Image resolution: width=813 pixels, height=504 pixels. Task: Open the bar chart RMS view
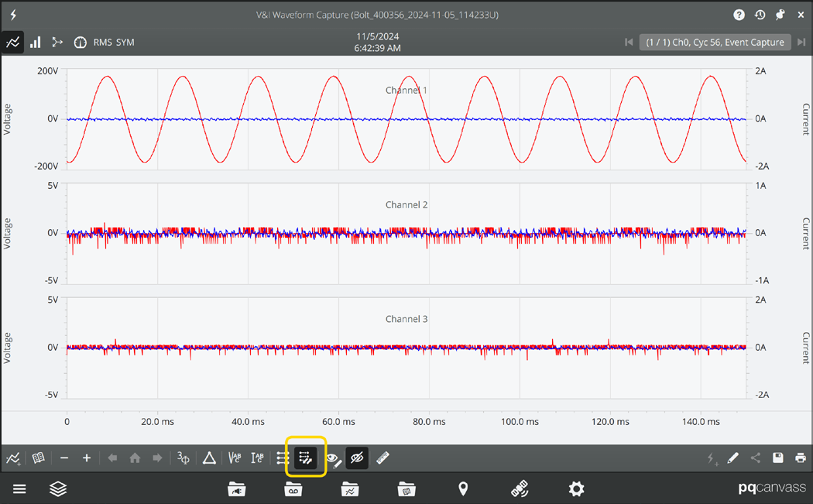pyautogui.click(x=35, y=43)
